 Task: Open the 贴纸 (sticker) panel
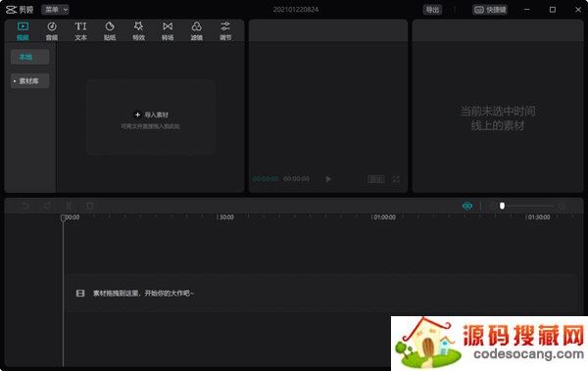click(110, 30)
